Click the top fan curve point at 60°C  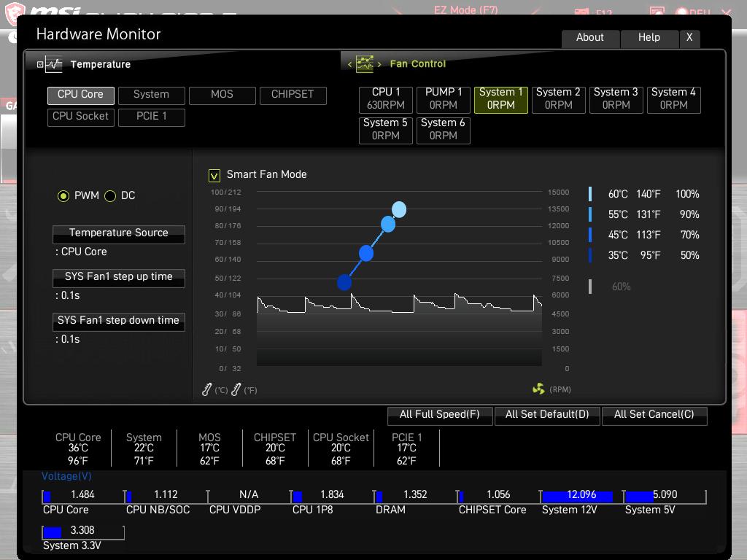pos(399,209)
